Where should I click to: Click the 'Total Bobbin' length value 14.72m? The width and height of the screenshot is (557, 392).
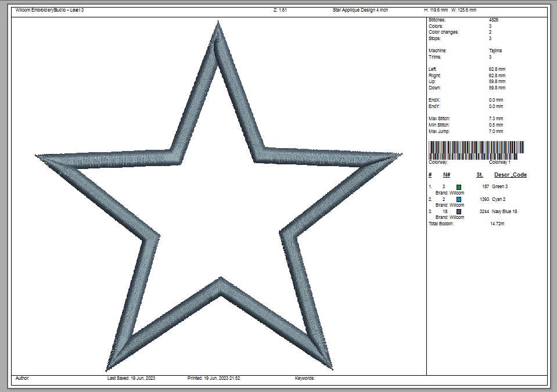(x=497, y=224)
